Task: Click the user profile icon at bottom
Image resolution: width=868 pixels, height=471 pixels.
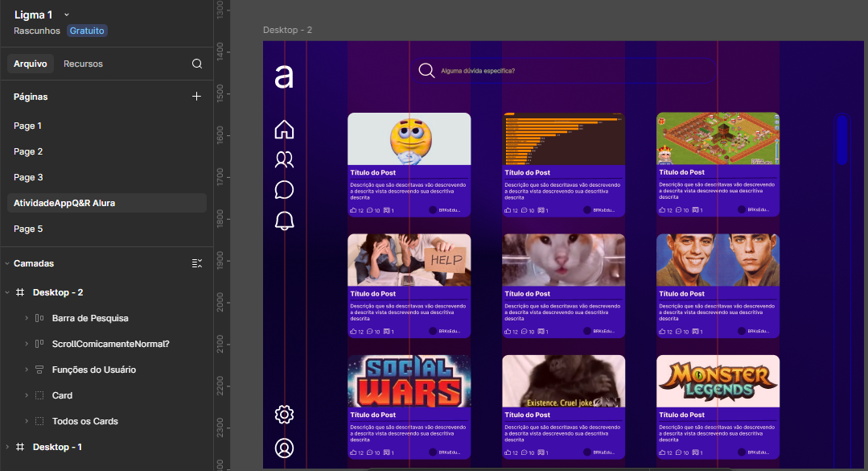Action: pos(284,448)
